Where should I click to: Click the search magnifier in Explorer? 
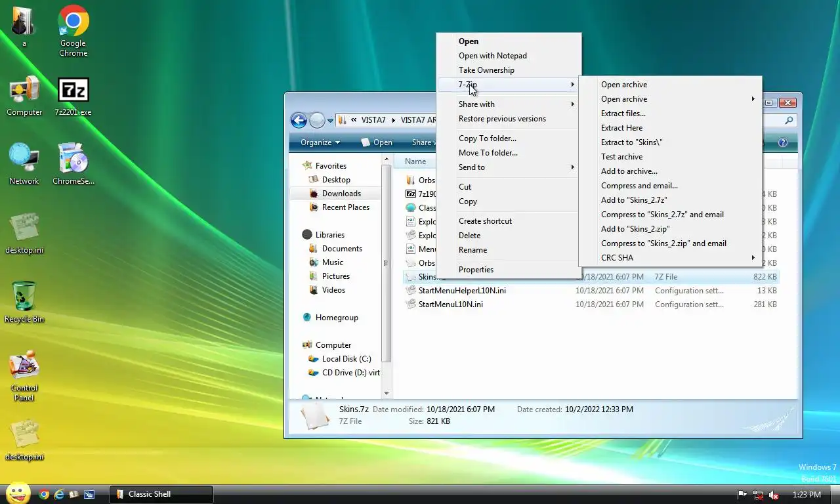point(789,120)
